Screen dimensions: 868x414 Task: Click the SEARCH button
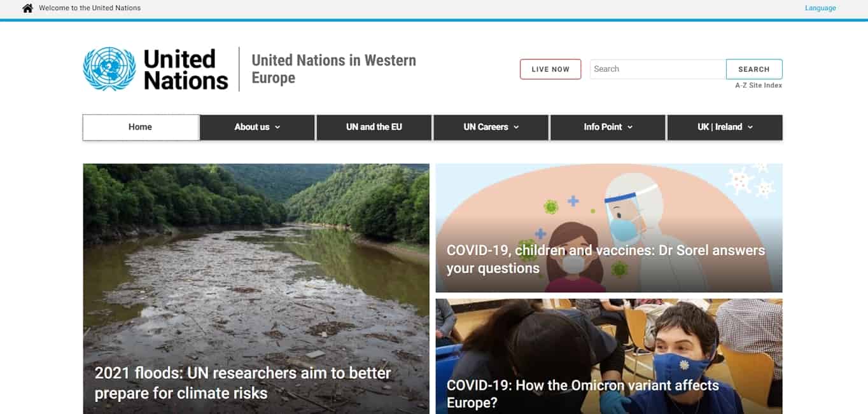pyautogui.click(x=754, y=69)
